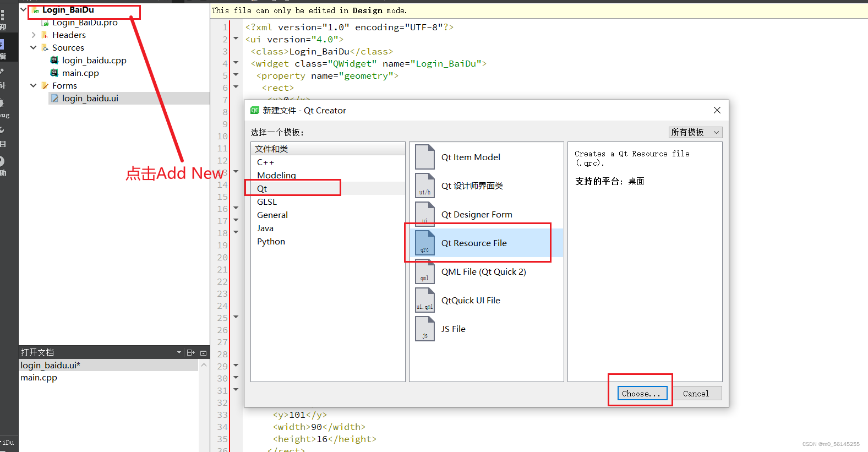868x452 pixels.
Task: Click the Choose... button
Action: click(642, 393)
